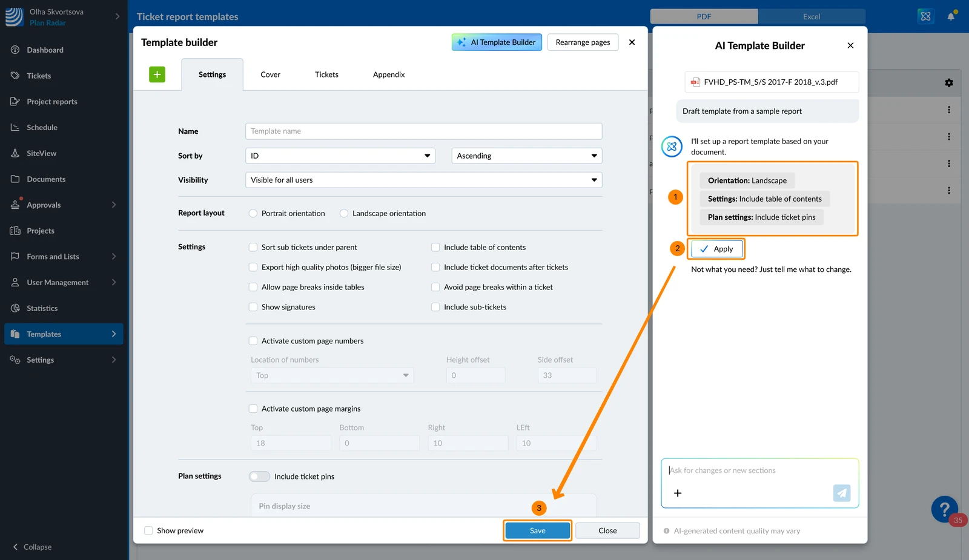The height and width of the screenshot is (560, 969).
Task: Click the Template name input field
Action: point(423,131)
